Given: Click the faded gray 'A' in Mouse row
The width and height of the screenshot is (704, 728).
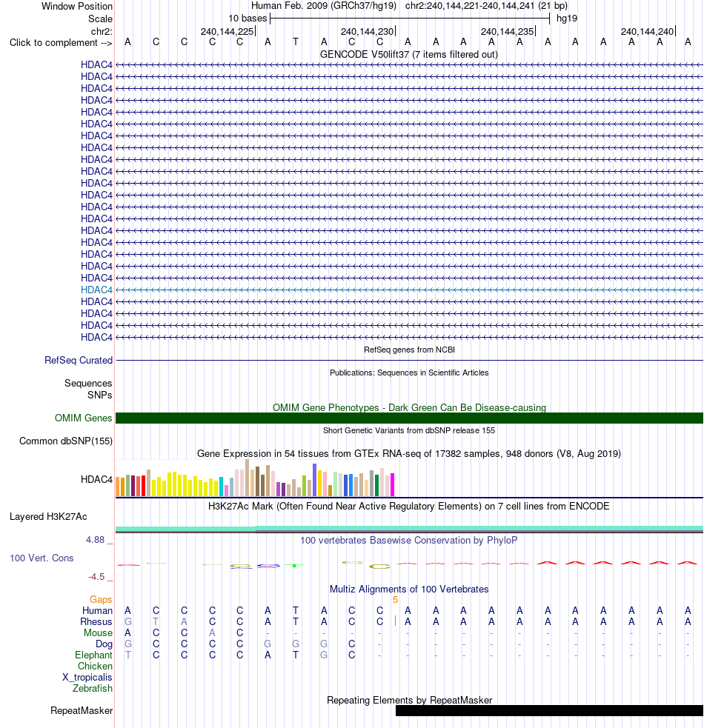Looking at the screenshot, I should click(212, 632).
